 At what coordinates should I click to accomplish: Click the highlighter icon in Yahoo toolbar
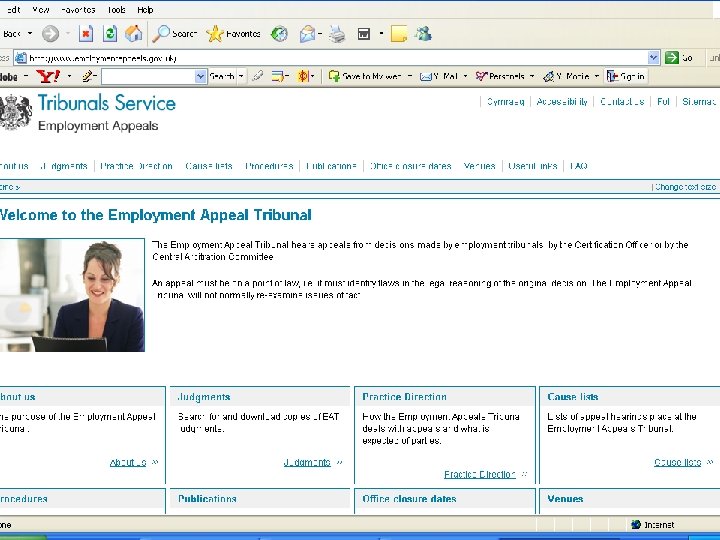tap(258, 76)
